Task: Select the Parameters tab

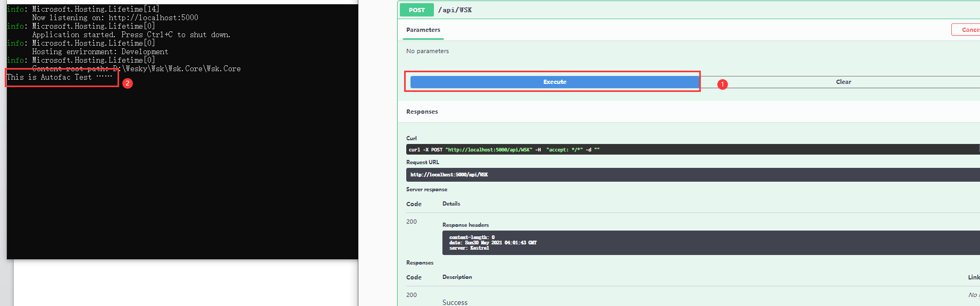Action: [x=423, y=30]
